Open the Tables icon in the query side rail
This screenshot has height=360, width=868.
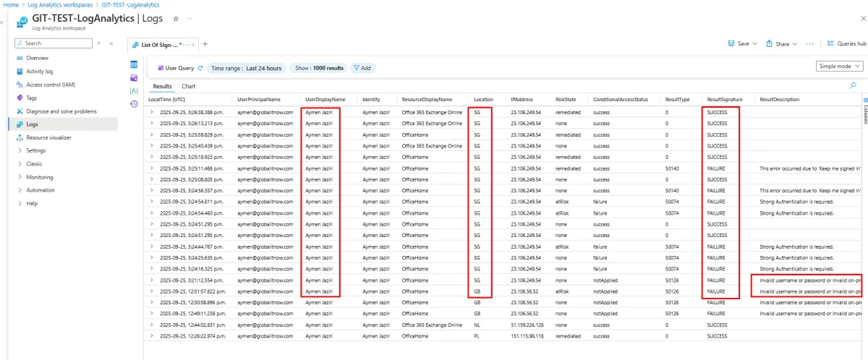tap(134, 65)
